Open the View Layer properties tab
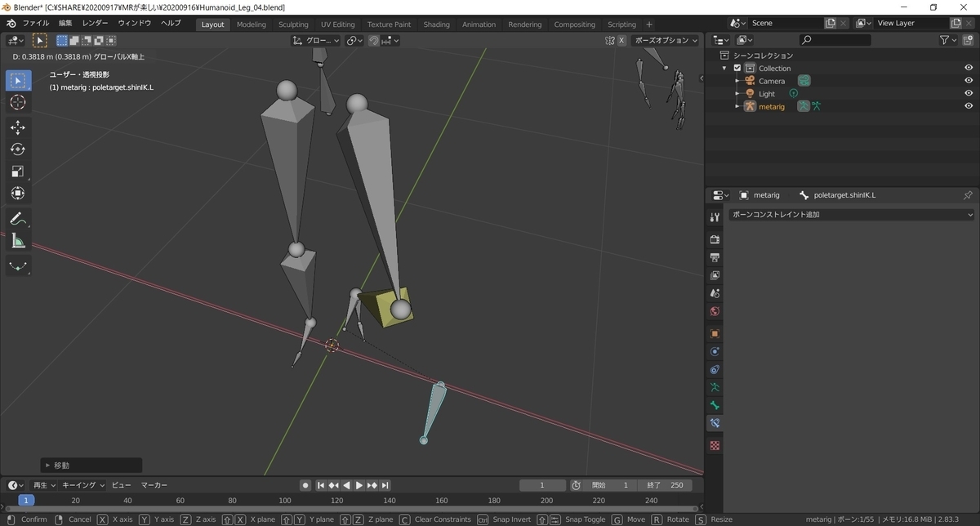Screen dimensions: 980x526 pyautogui.click(x=715, y=275)
